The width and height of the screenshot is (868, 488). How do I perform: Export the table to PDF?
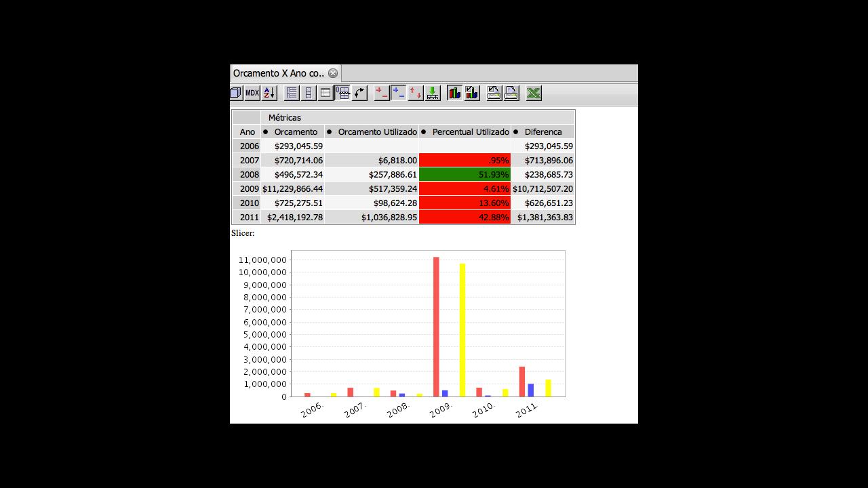click(x=511, y=93)
